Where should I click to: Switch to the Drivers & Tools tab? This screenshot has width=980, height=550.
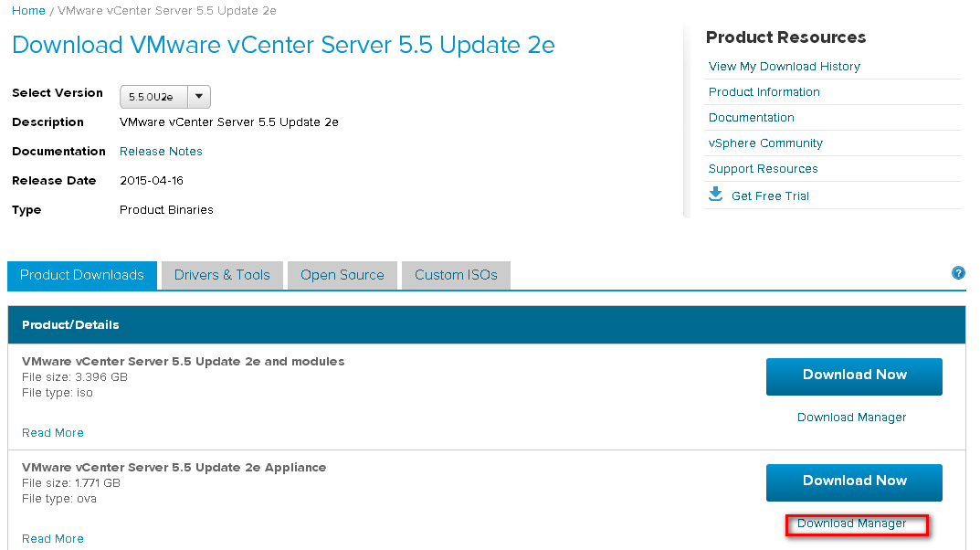click(x=222, y=276)
